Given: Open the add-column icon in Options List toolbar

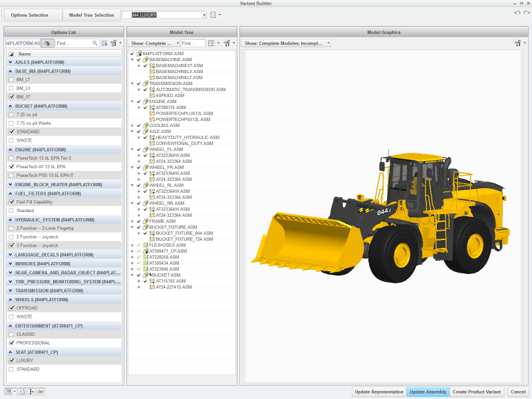Looking at the screenshot, I should click(x=104, y=43).
